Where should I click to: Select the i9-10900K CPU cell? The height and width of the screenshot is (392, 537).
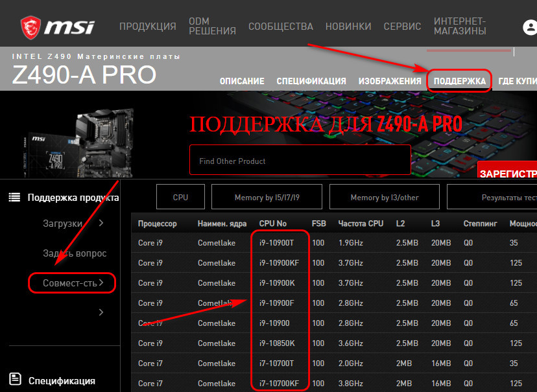coord(277,283)
